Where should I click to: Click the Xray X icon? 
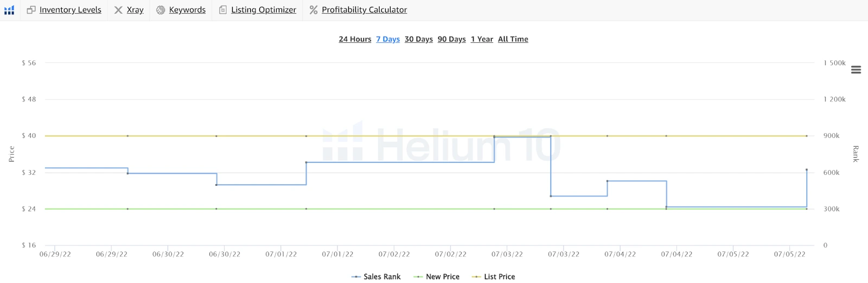coord(118,10)
